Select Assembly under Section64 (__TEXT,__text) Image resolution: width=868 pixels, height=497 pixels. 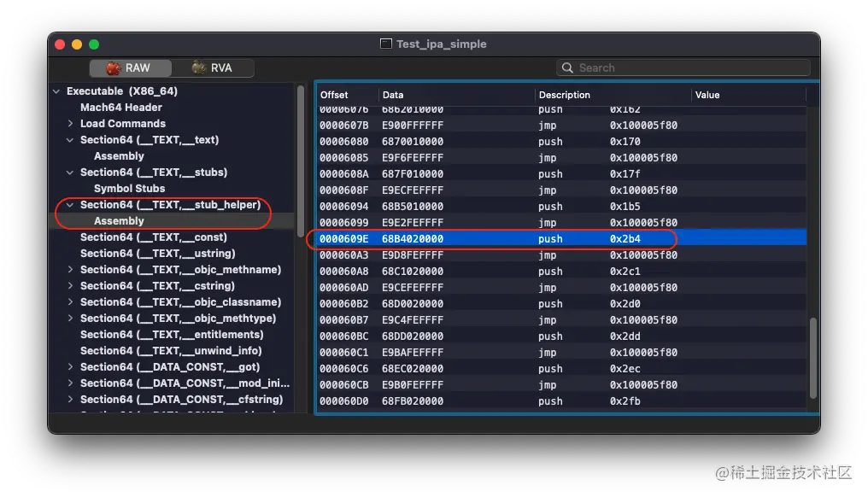coord(119,156)
